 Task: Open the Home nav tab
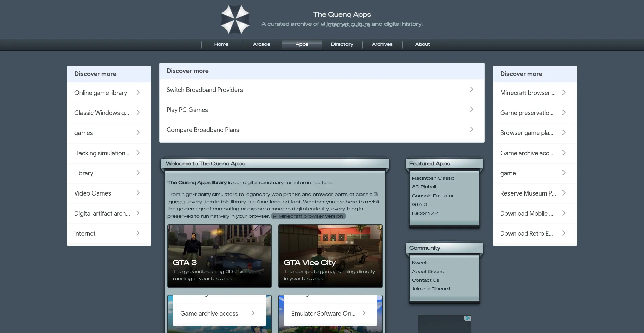(221, 44)
